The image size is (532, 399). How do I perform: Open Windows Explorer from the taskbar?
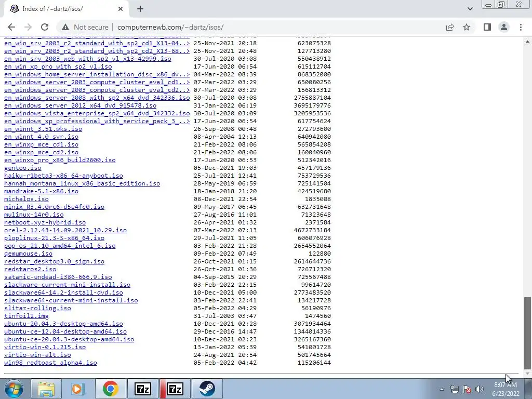(x=46, y=389)
